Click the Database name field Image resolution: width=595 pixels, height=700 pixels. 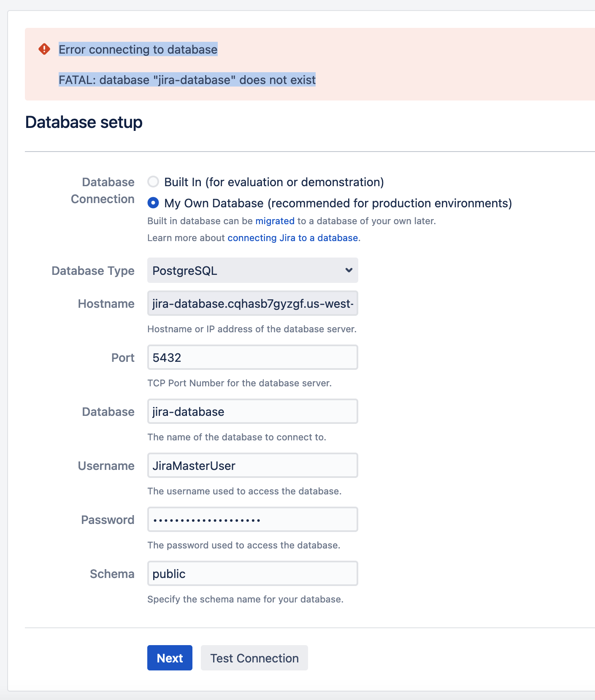252,411
